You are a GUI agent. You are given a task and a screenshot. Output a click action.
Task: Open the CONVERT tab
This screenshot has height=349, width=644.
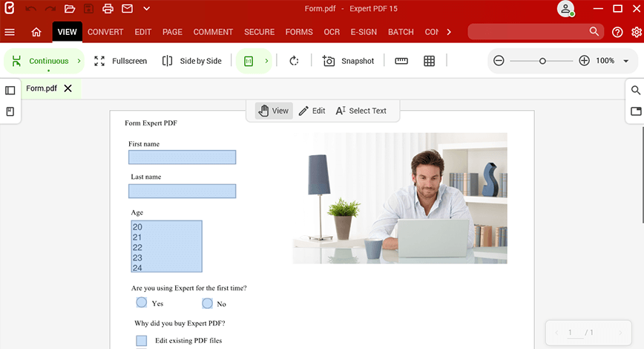105,32
